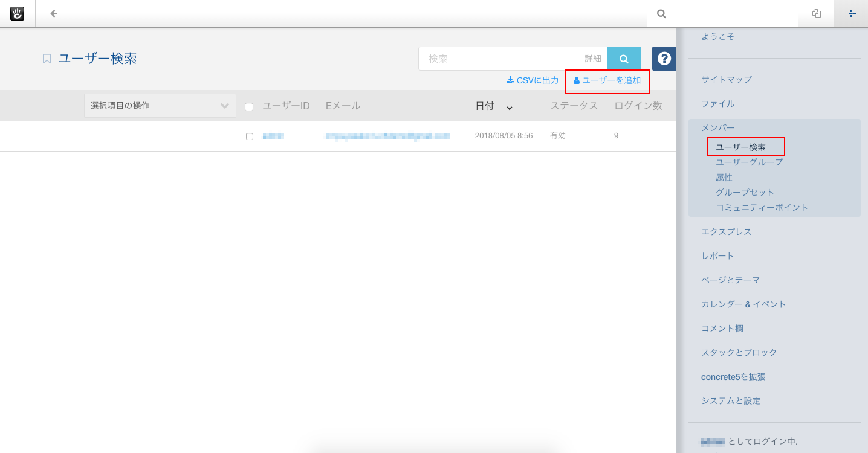Open エクスプレス in the sidebar
868x453 pixels.
point(727,231)
